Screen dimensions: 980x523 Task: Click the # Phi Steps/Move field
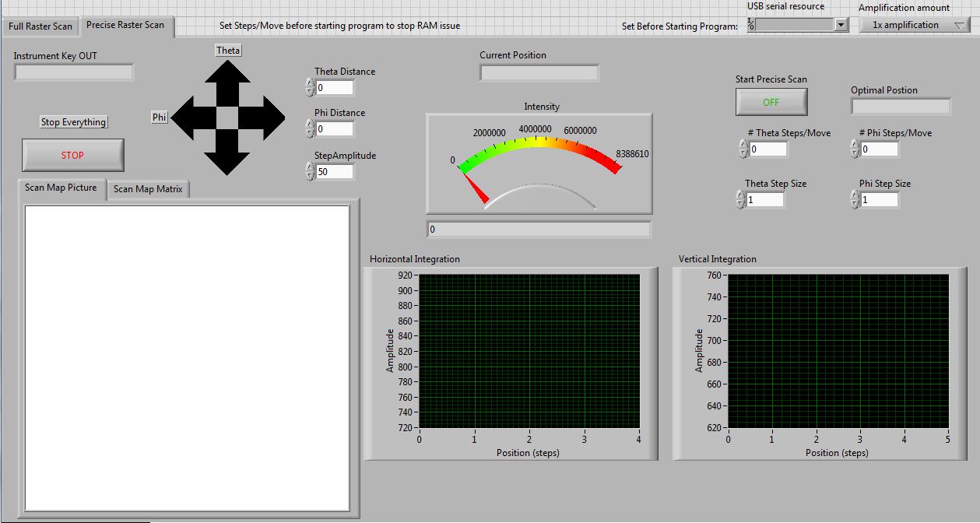(880, 149)
